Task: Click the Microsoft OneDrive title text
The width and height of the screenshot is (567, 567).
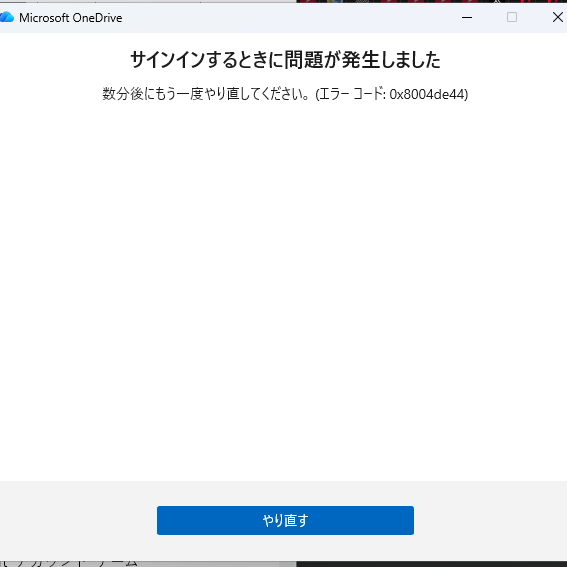Action: pos(71,17)
